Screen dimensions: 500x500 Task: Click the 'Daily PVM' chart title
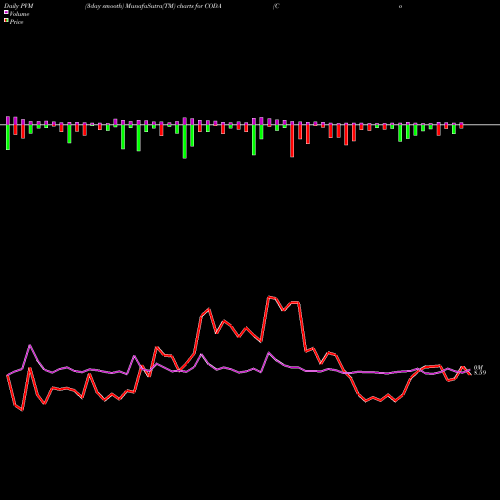click(19, 6)
